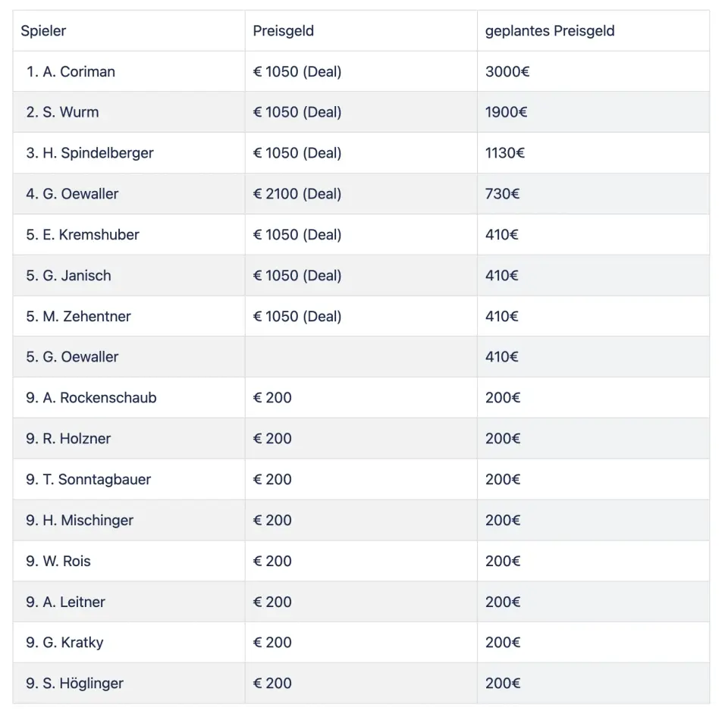The image size is (728, 720).
Task: Click the Preisgeld column header
Action: (x=283, y=31)
